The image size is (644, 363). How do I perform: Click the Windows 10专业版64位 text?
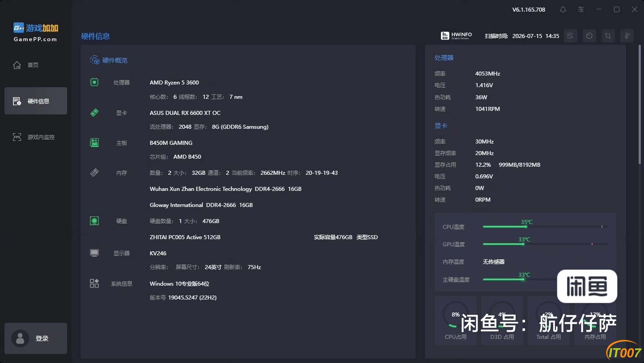coord(179,283)
